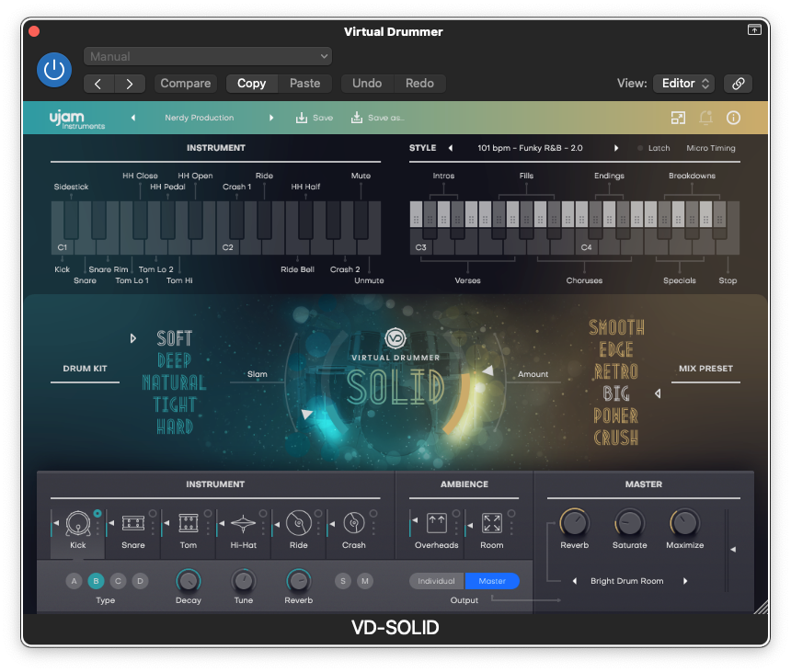This screenshot has height=672, width=791.
Task: Open the View Editor dropdown
Action: click(684, 83)
